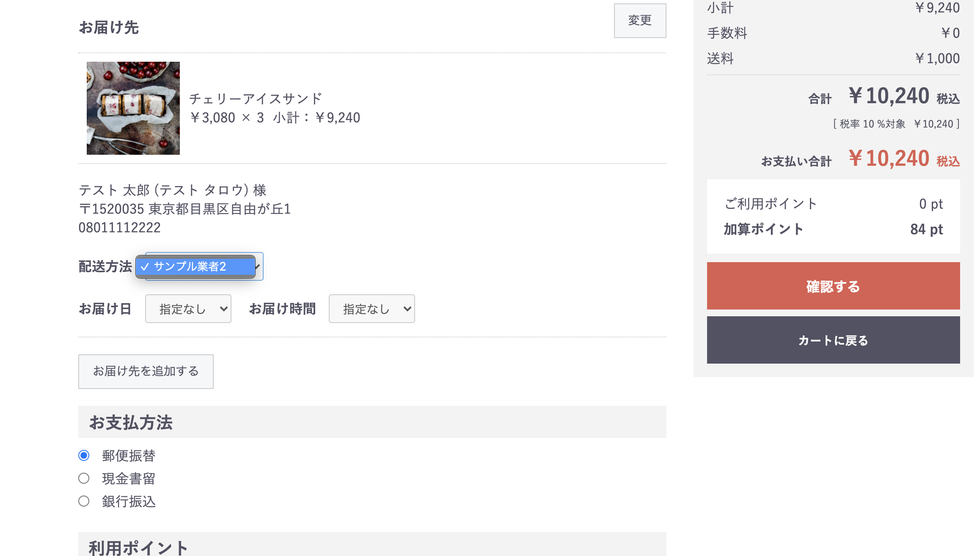Image resolution: width=980 pixels, height=556 pixels.
Task: Click the address line 〒1520035 東京都目黒区自由が丘1
Action: tap(185, 209)
